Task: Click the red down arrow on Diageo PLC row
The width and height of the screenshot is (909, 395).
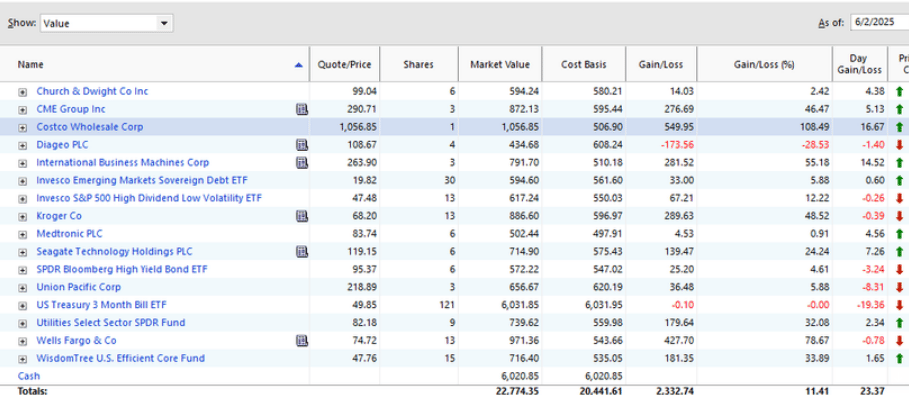Action: tap(899, 145)
